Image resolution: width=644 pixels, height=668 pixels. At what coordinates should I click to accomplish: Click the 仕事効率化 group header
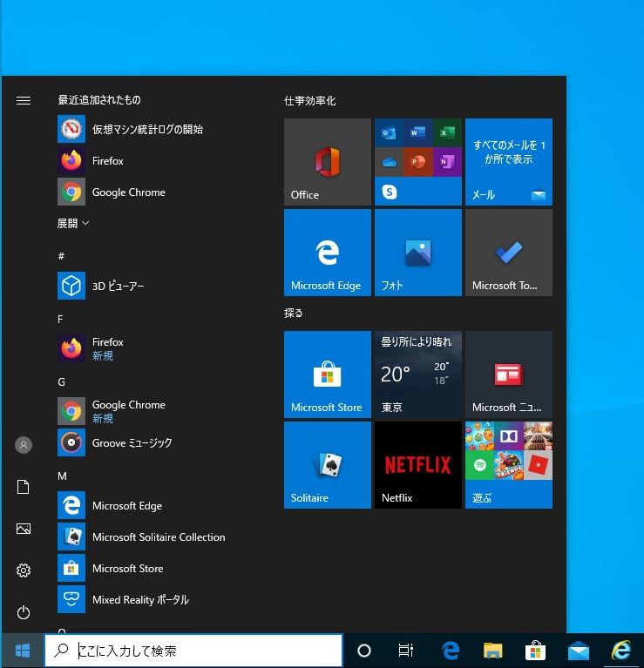pyautogui.click(x=310, y=101)
